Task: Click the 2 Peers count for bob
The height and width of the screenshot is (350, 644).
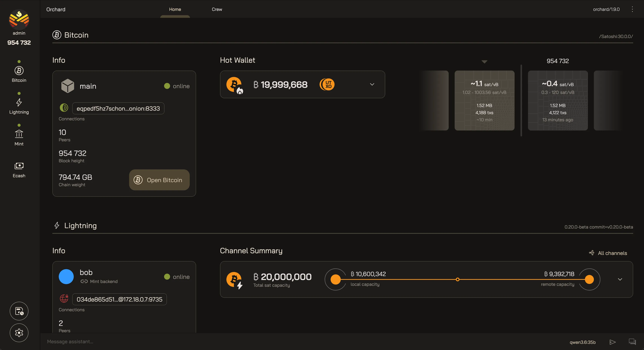Action: (61, 323)
